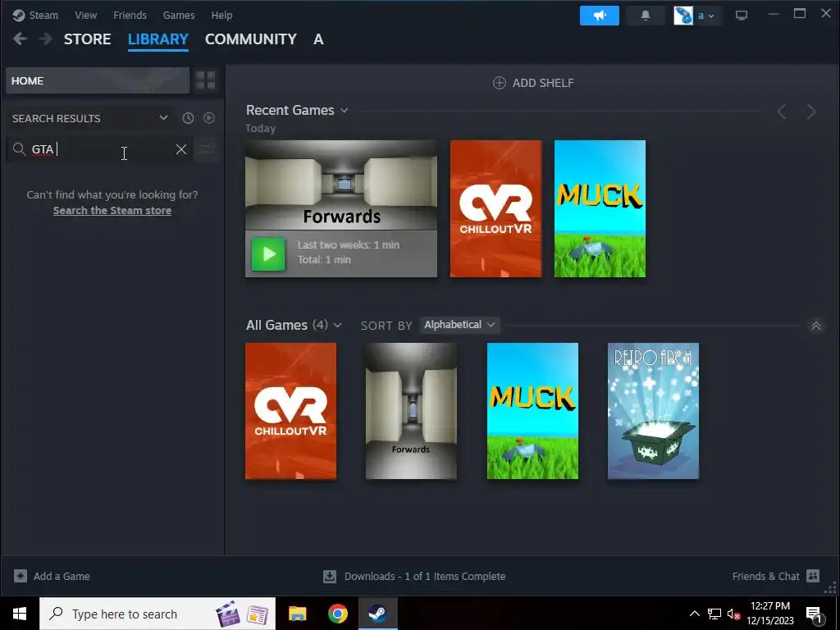Open Muck in All Games

click(532, 411)
